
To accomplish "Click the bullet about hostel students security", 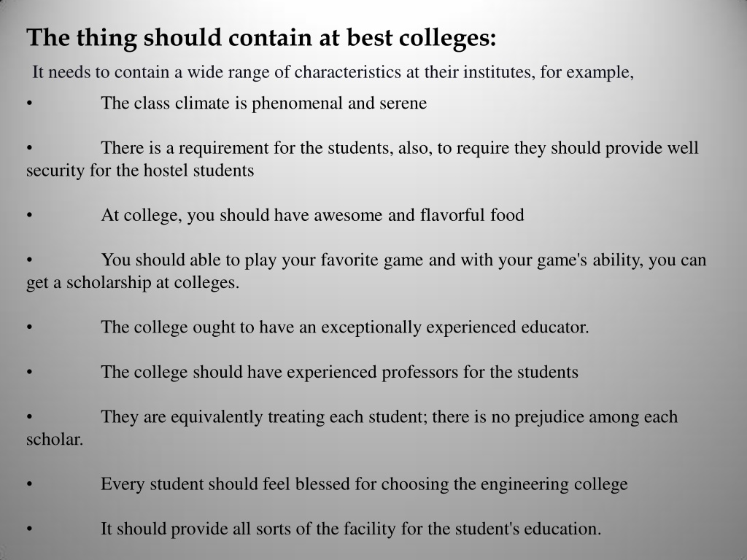I will [363, 159].
